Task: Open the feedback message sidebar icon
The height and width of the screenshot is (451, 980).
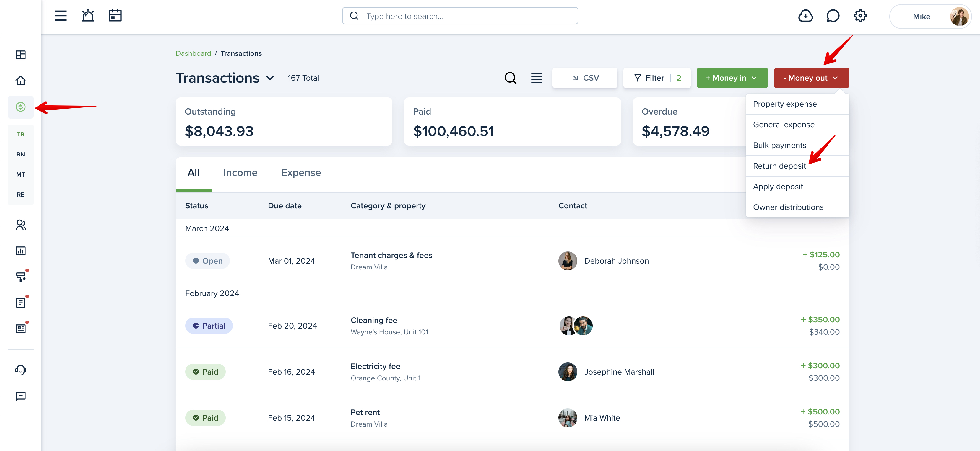Action: point(21,396)
